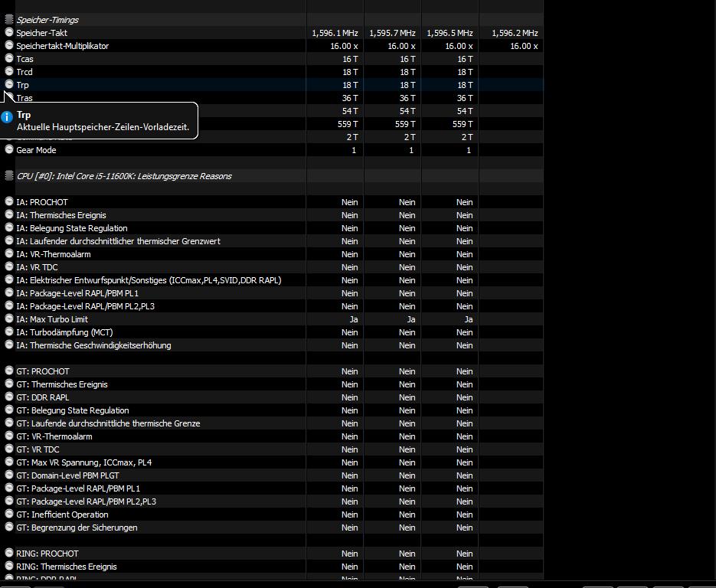Select the Speicher-Takt sensor icon
The width and height of the screenshot is (716, 588).
[9, 32]
